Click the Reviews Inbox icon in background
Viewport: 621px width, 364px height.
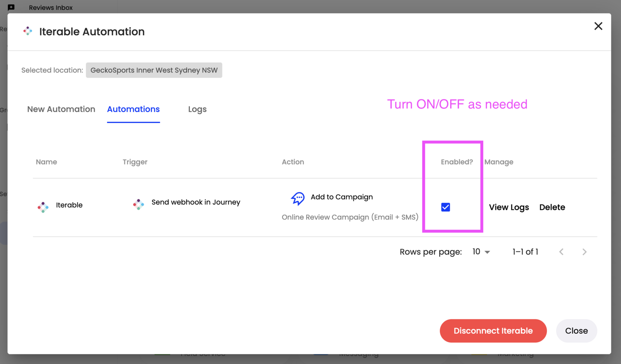pos(11,7)
